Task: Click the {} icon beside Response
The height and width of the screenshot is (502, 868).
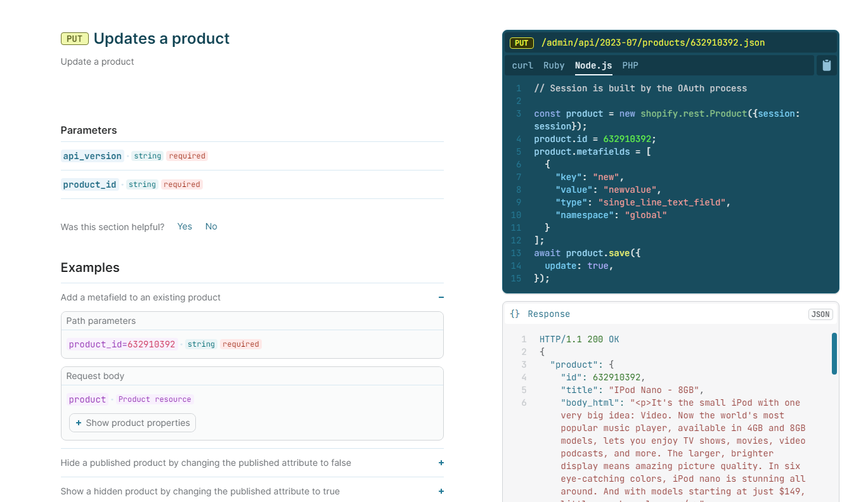Action: coord(514,313)
